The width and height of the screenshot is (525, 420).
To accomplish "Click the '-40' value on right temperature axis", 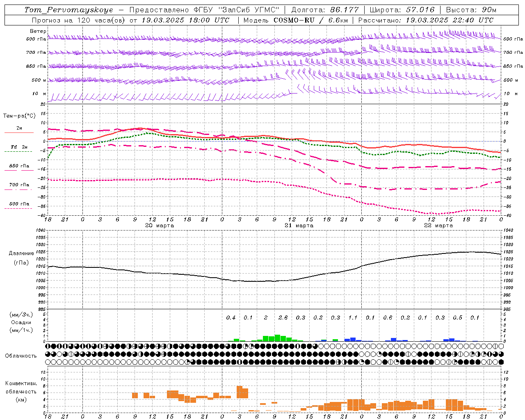I will [x=507, y=216].
